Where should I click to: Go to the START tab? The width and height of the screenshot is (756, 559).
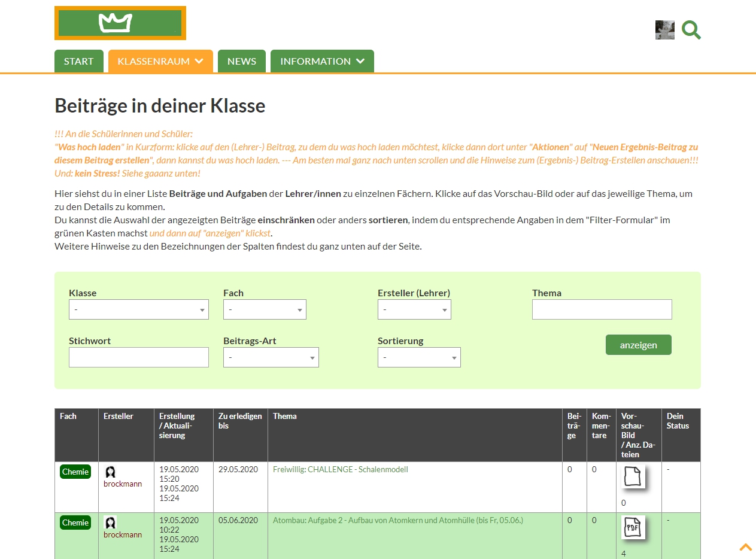pyautogui.click(x=79, y=61)
